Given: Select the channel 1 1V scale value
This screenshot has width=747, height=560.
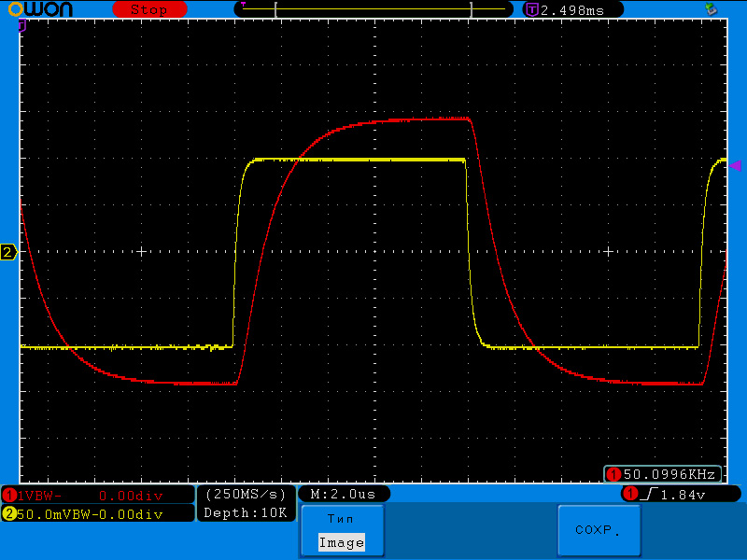Looking at the screenshot, I should (24, 496).
